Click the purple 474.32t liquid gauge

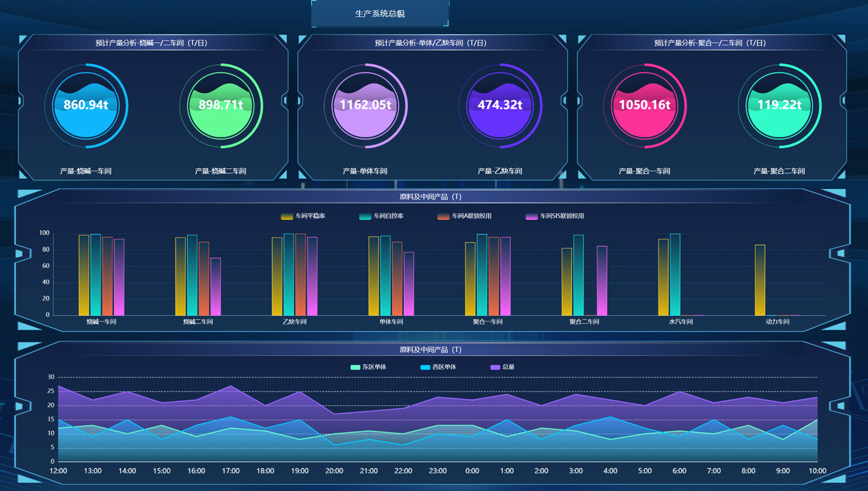click(501, 106)
